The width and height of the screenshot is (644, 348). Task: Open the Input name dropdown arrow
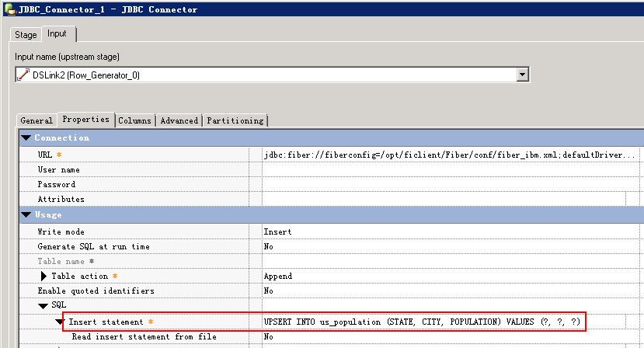pyautogui.click(x=523, y=75)
